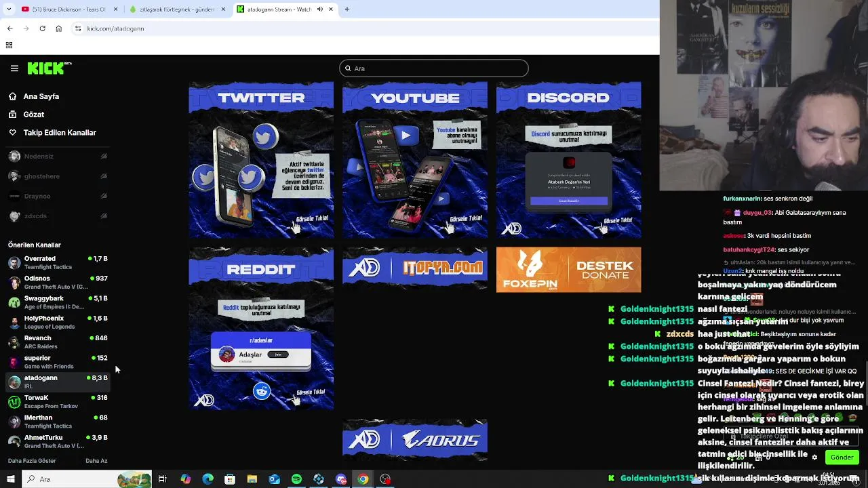Expand list with Daha Fazla Göster
Screen dimensions: 868x488
coord(32,461)
